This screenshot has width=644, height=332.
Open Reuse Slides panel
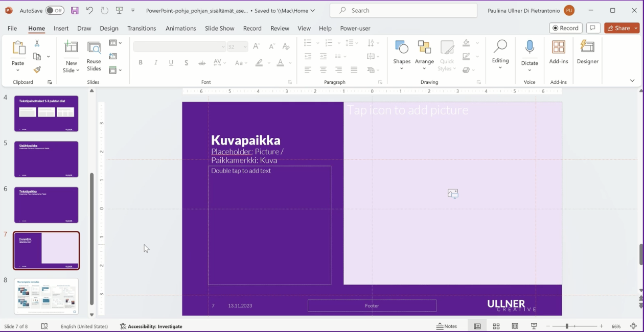94,56
